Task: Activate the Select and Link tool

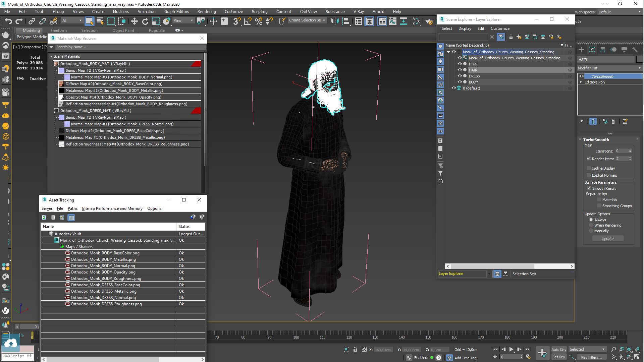Action: (x=32, y=21)
